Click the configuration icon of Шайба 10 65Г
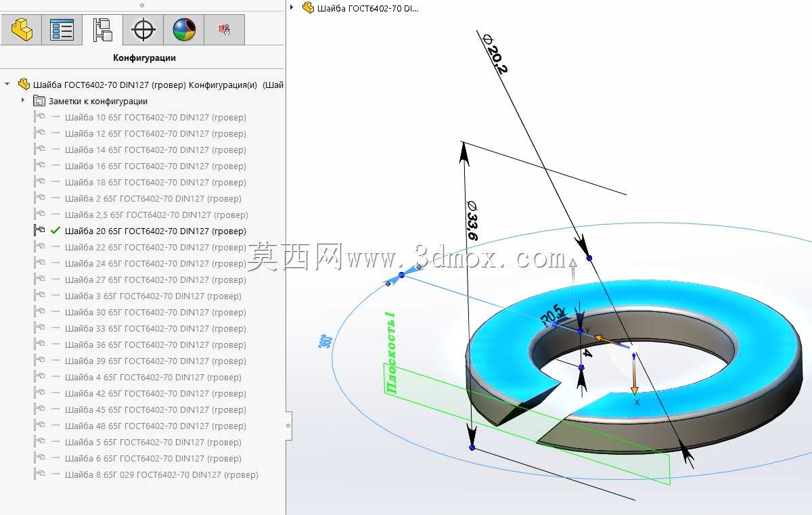The image size is (812, 515). [x=39, y=117]
